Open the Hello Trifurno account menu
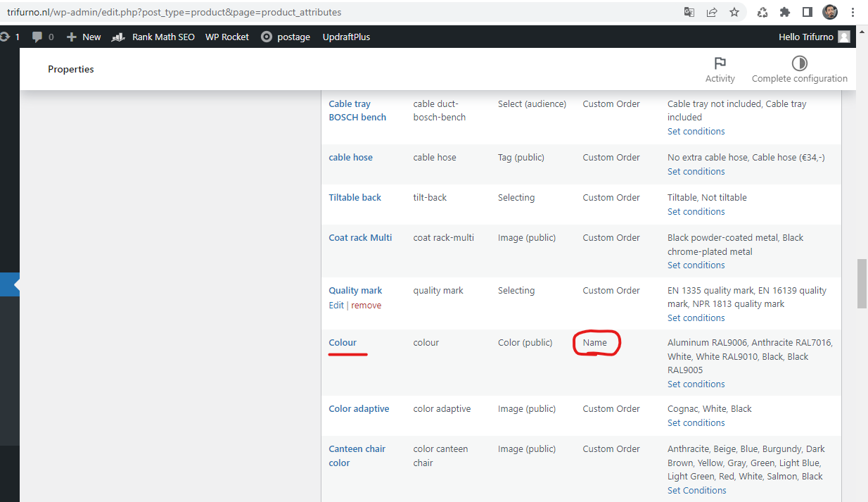Screen dimensions: 868x502 (814, 37)
